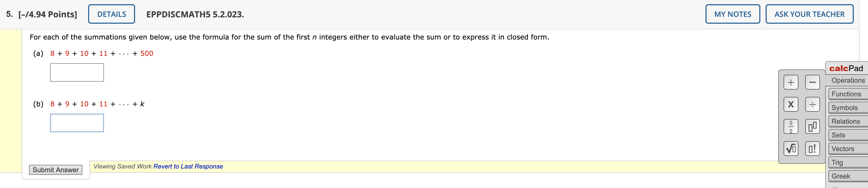This screenshot has width=868, height=188.
Task: Select the subtraction icon on calcPad
Action: [x=812, y=82]
